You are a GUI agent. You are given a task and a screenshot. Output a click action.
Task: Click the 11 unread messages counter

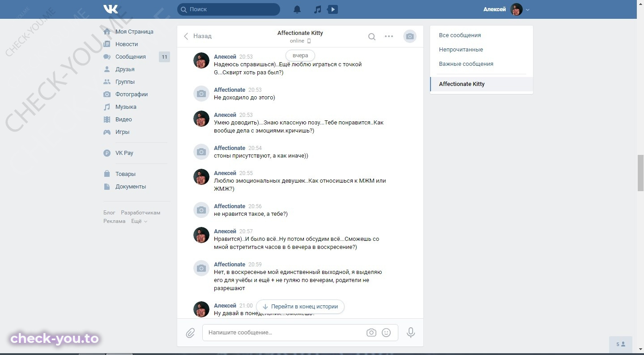pyautogui.click(x=164, y=57)
